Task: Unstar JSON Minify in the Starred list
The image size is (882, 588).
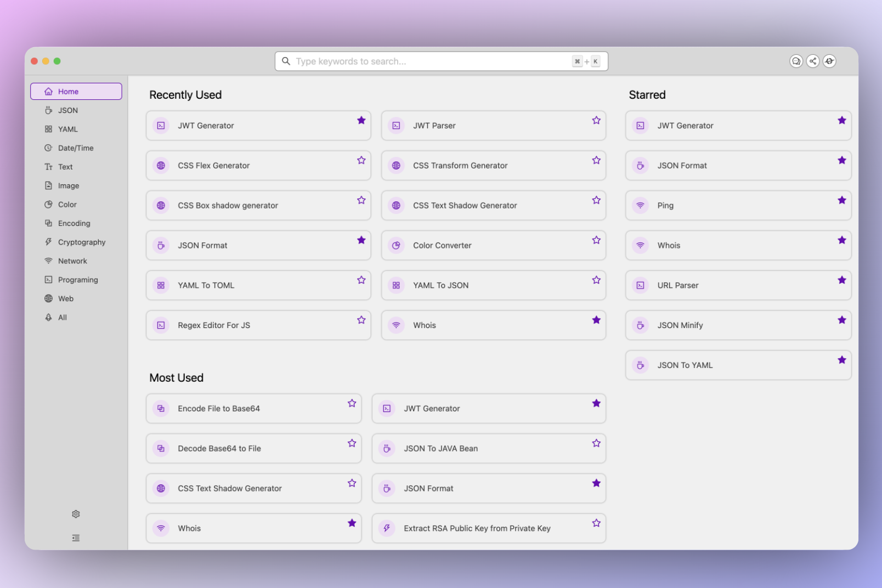Action: click(x=841, y=320)
